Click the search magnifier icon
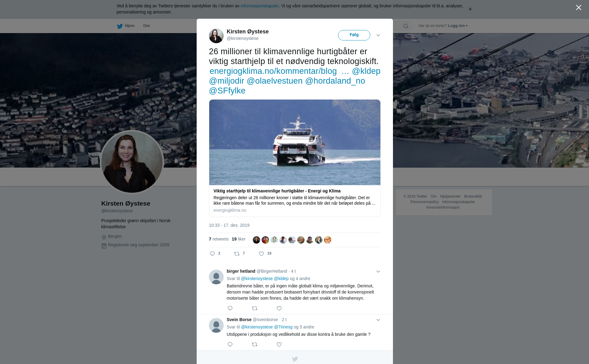589x364 pixels. pos(406,26)
